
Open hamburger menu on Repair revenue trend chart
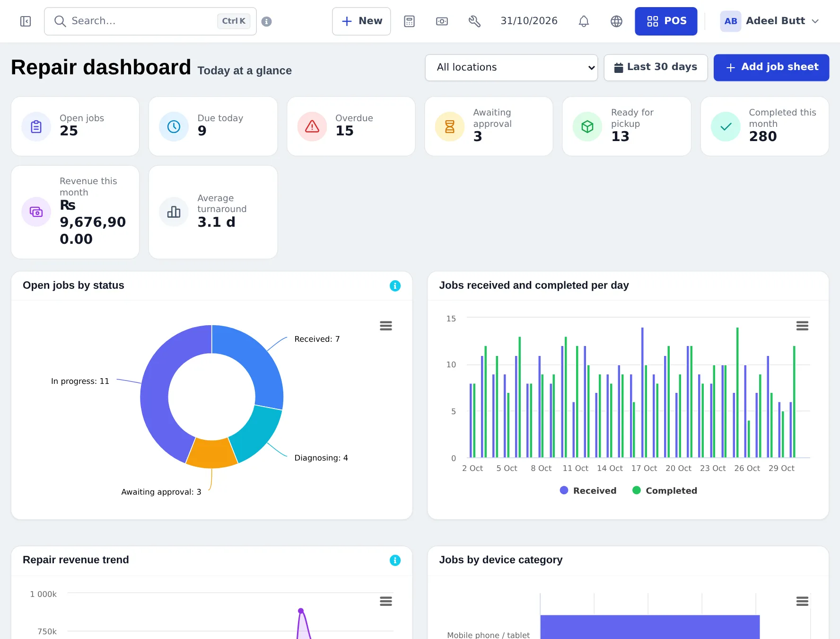click(x=386, y=601)
